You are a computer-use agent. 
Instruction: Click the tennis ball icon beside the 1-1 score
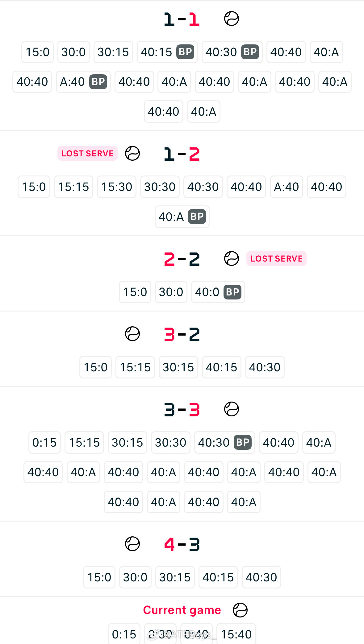[x=231, y=19]
